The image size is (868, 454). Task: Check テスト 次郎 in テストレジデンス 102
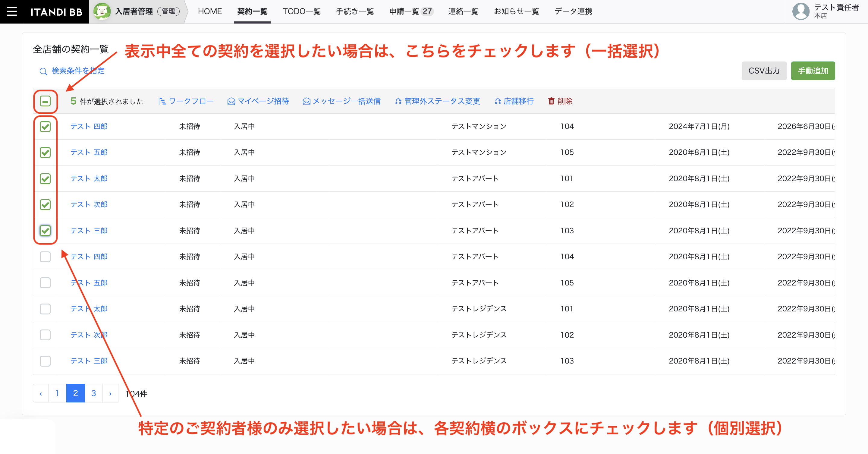click(45, 335)
